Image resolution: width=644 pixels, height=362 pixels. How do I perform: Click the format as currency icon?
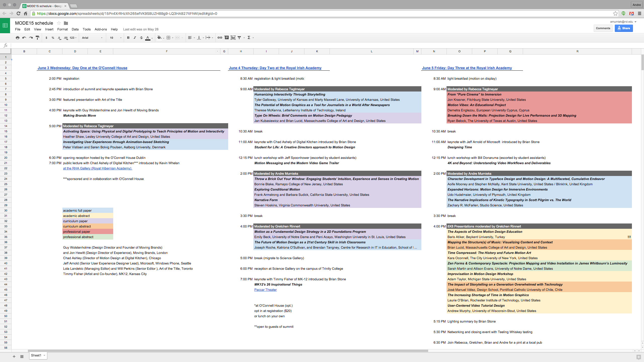pyautogui.click(x=46, y=38)
